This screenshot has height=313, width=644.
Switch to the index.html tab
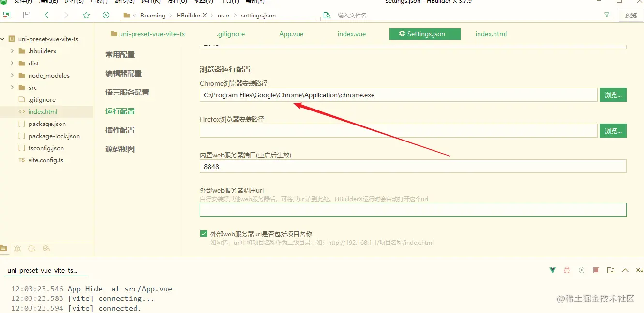[491, 34]
